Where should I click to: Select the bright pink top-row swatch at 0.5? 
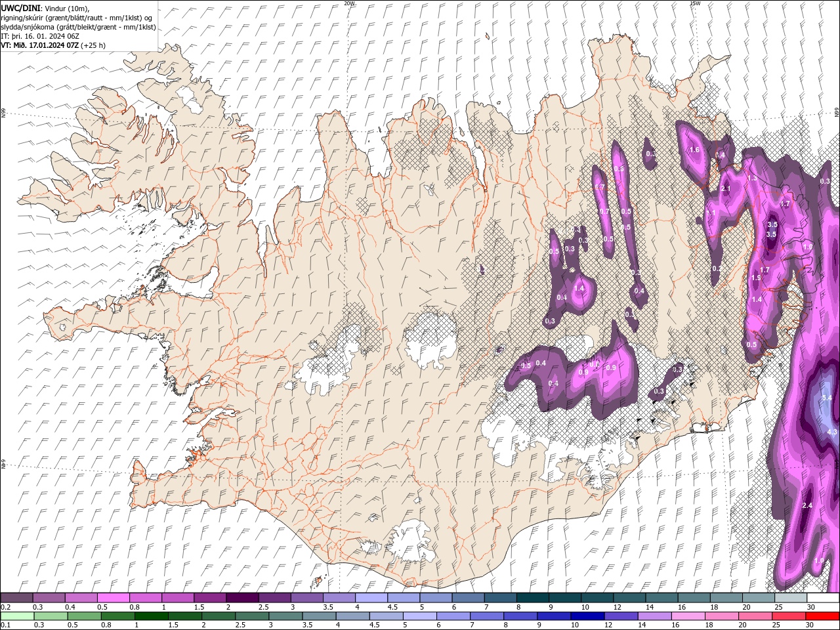click(x=113, y=598)
